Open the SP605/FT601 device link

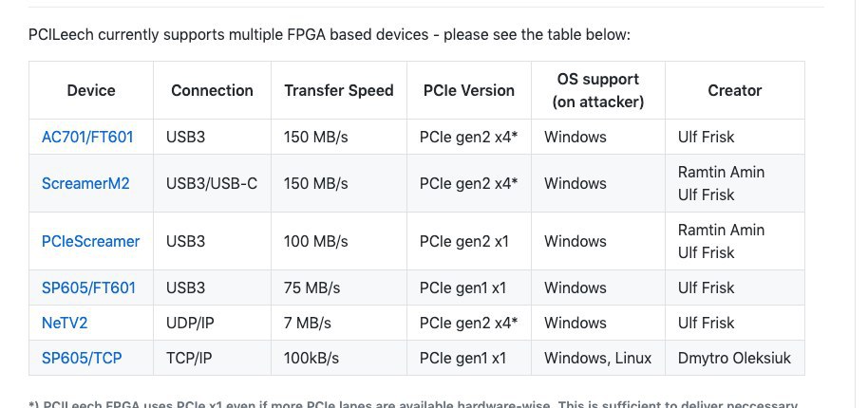88,287
